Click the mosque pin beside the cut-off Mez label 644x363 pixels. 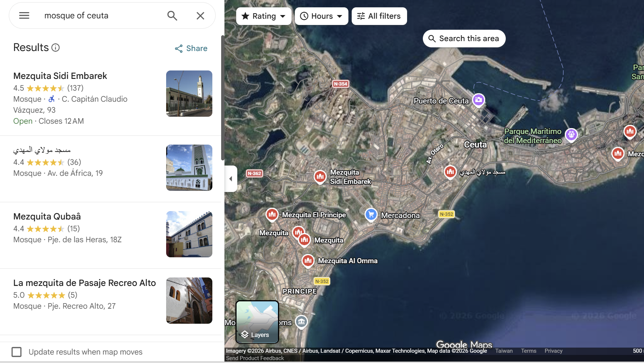618,153
